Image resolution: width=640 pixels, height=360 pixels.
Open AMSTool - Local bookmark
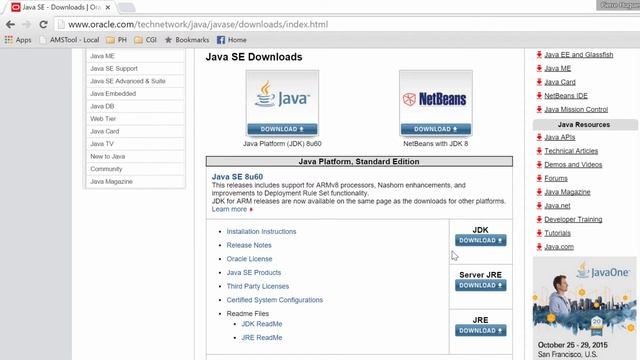(69, 40)
